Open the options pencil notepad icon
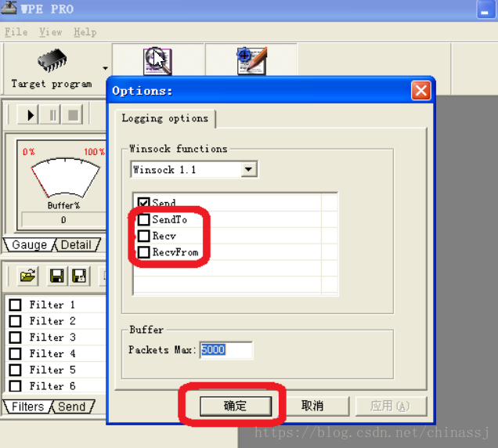Screen dimensions: 498x448 (252, 60)
